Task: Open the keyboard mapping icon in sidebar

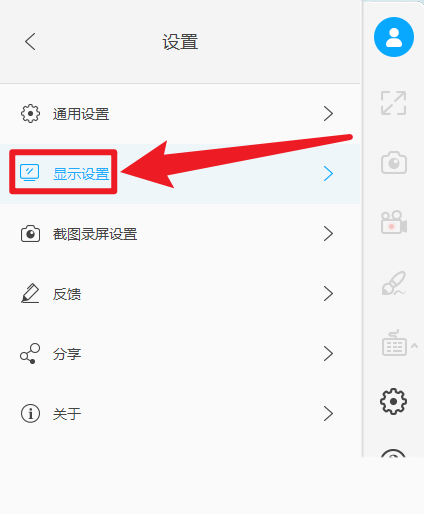Action: click(x=394, y=343)
